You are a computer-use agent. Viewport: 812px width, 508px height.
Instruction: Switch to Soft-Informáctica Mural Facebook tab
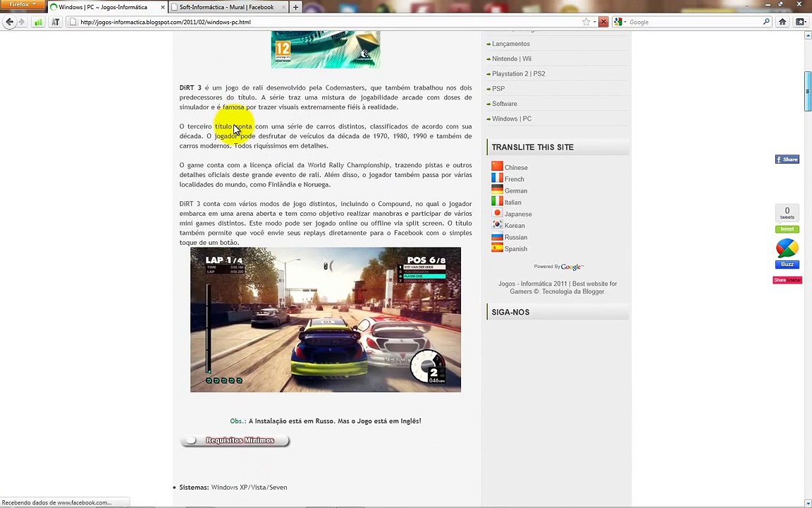pos(228,7)
